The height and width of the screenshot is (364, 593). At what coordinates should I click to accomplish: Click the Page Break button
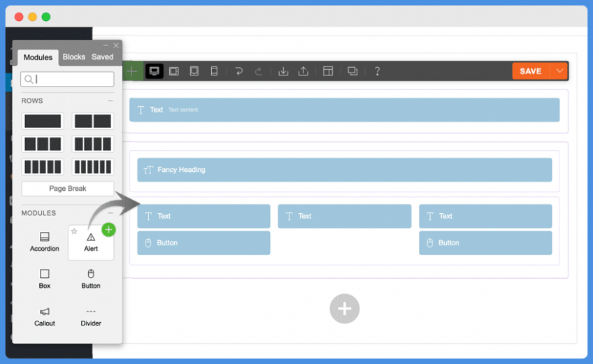tap(67, 189)
